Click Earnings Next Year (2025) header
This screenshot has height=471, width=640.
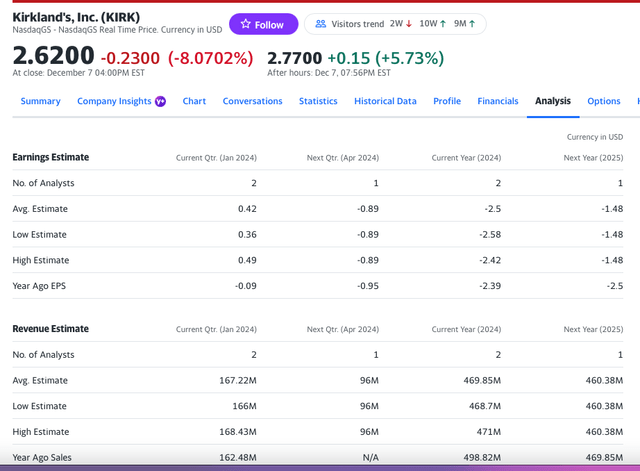pyautogui.click(x=593, y=158)
